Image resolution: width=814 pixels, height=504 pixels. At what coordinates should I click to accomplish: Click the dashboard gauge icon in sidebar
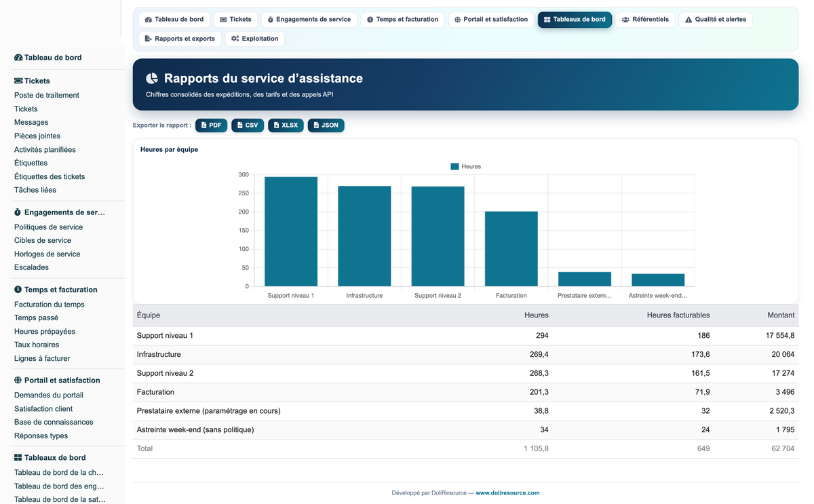(x=18, y=58)
